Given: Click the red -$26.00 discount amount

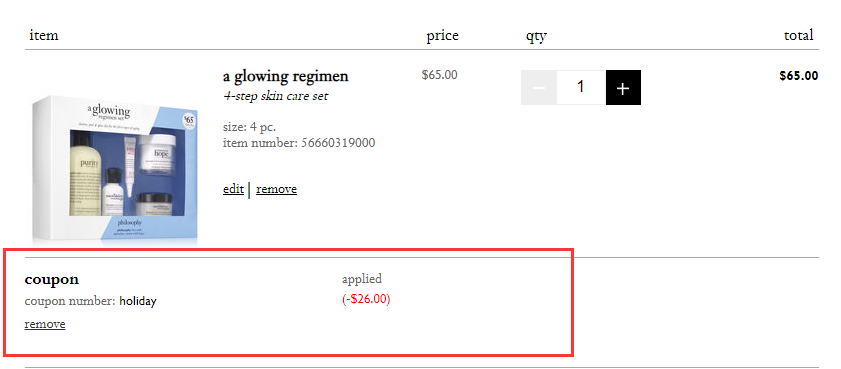Looking at the screenshot, I should (x=366, y=299).
